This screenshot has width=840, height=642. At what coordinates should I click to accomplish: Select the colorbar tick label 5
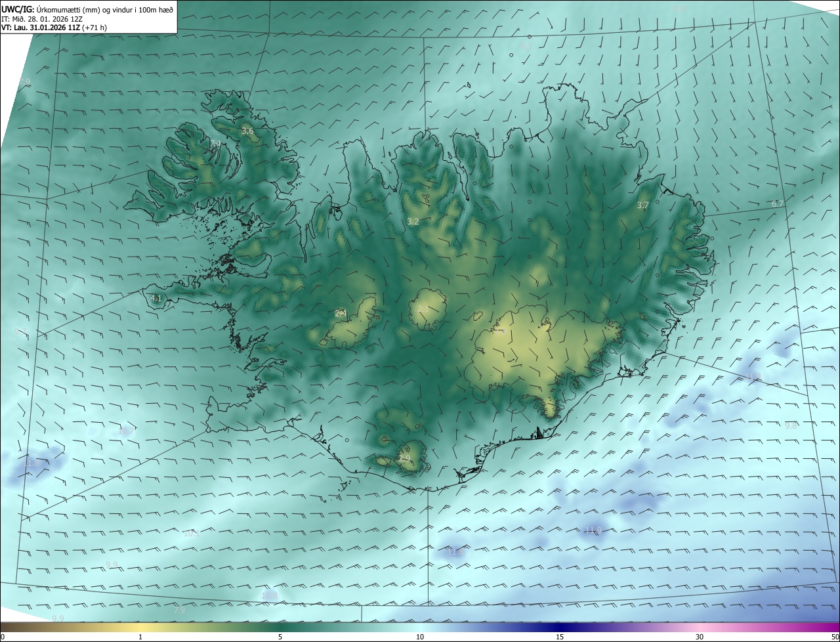[280, 637]
